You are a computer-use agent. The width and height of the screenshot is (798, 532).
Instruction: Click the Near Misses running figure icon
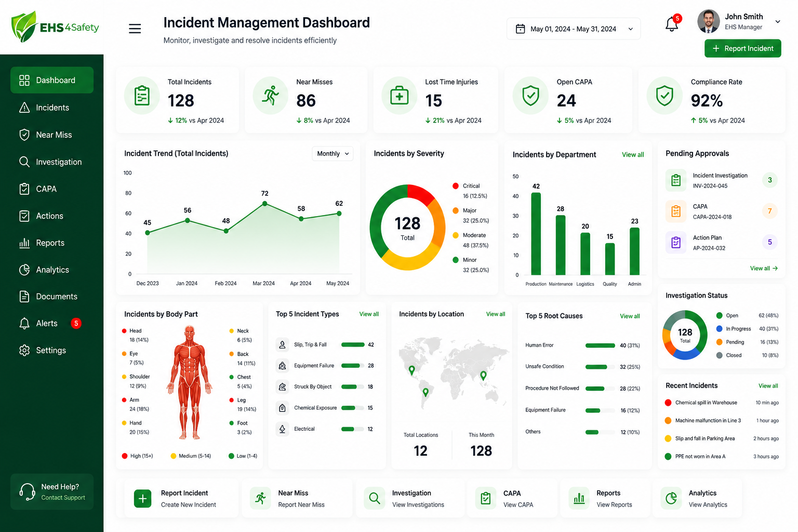click(271, 96)
